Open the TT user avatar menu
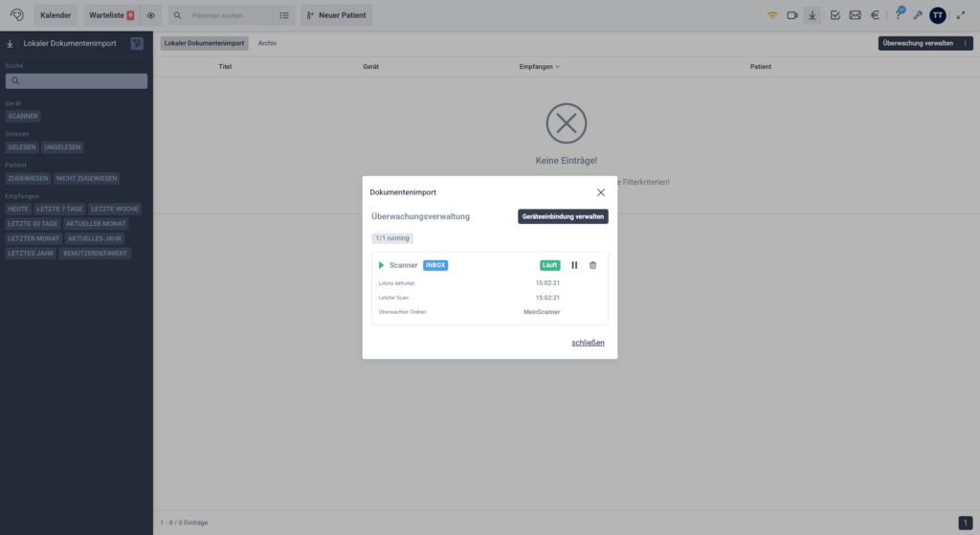The image size is (980, 535). click(x=938, y=15)
